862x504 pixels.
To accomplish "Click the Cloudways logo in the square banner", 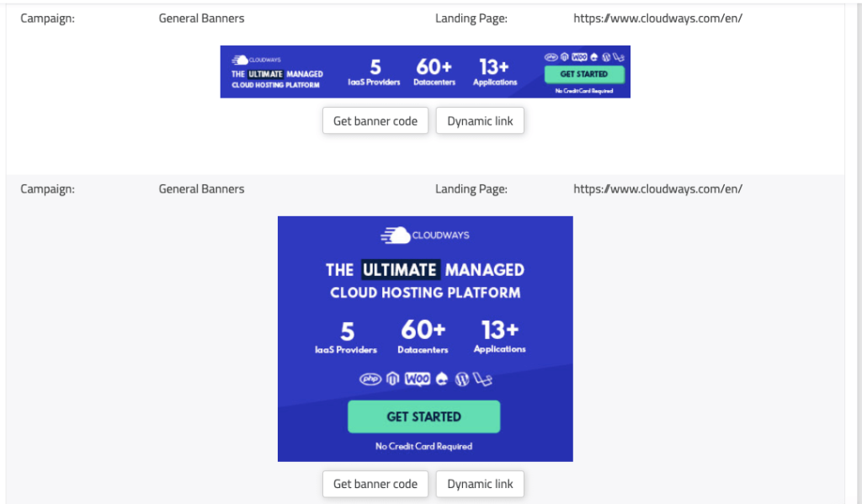I will point(425,236).
